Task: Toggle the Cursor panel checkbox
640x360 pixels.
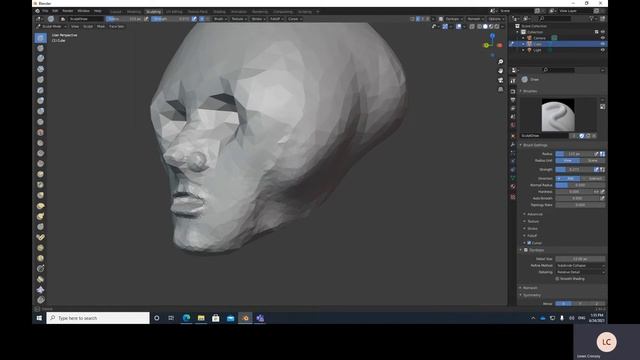Action: coord(529,243)
